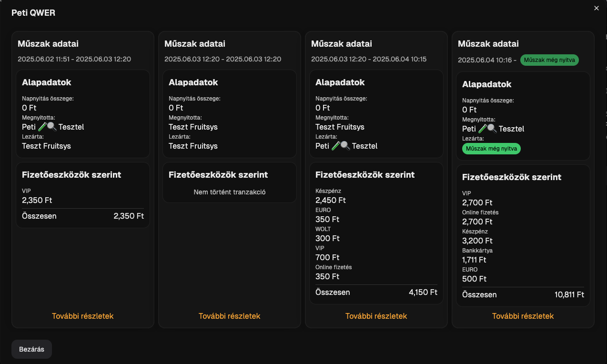Open További részletek for the still-open shift
The width and height of the screenshot is (607, 364).
pos(523,316)
